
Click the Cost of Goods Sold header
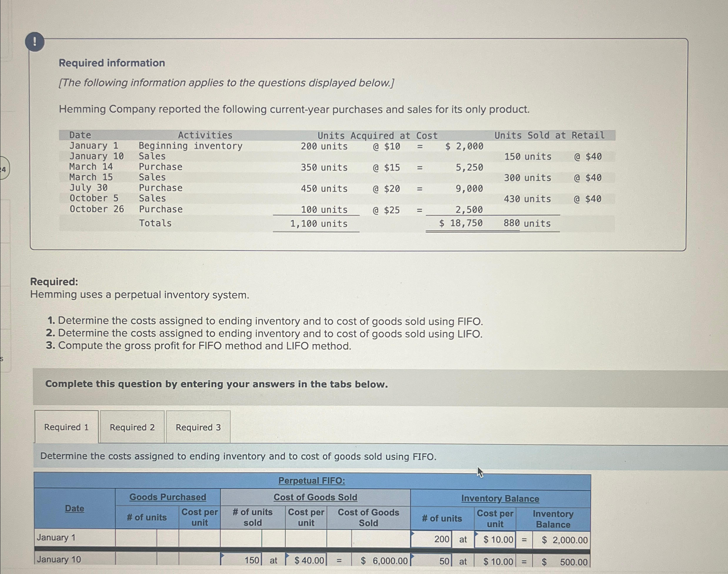point(315,497)
